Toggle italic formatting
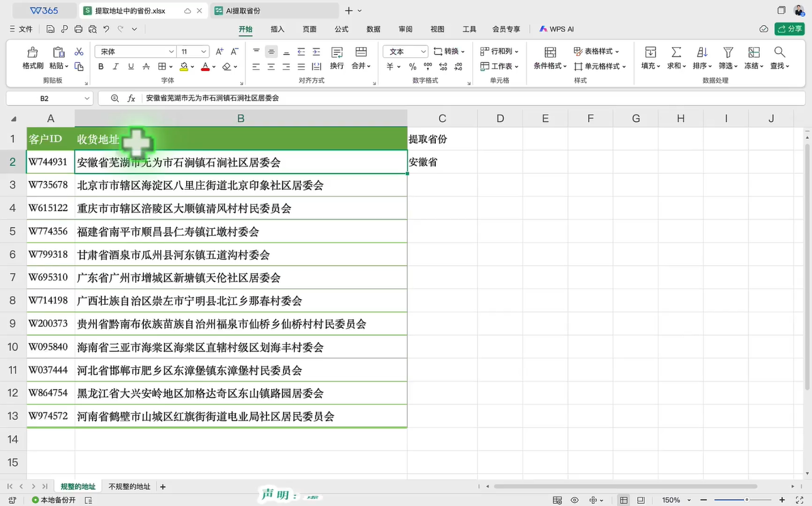 coord(116,67)
